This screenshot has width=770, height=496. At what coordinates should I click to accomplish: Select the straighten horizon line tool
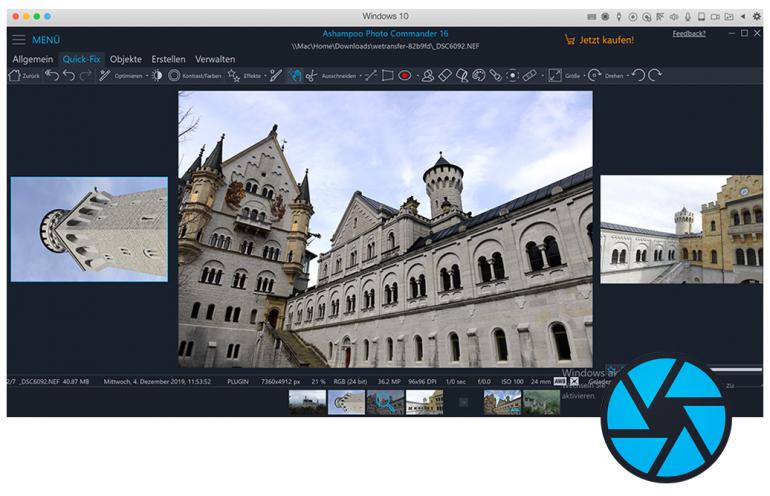(371, 76)
